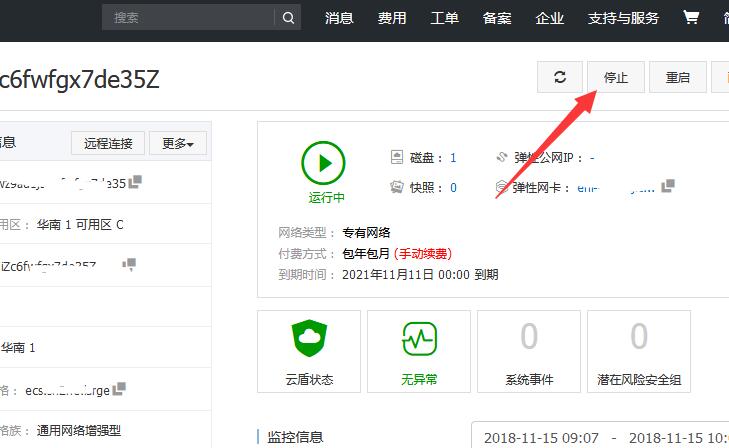This screenshot has height=448, width=729.
Task: Open 费用 in the top navigation
Action: [392, 18]
